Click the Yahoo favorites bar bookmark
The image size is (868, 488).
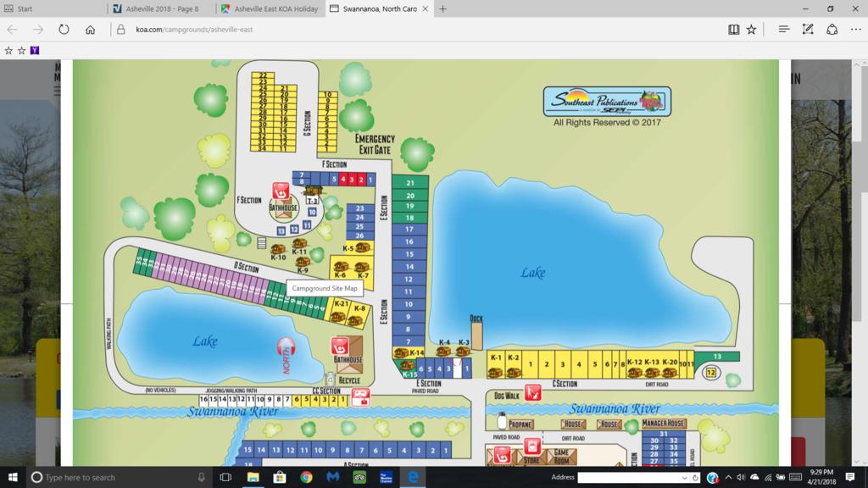[x=34, y=50]
